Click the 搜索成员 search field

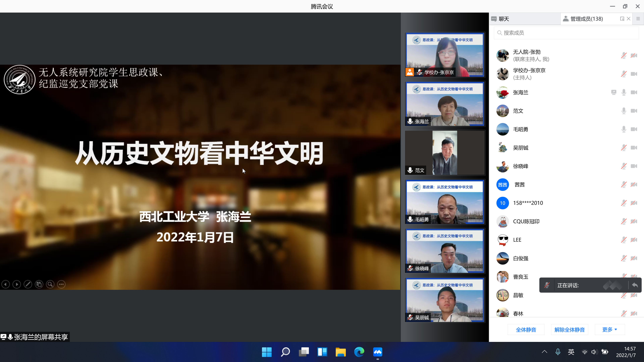click(566, 33)
